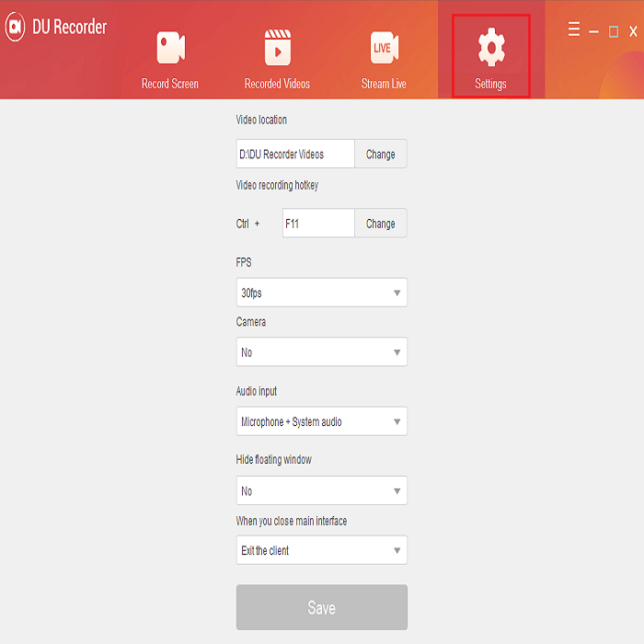Change the video recording hotkey
This screenshot has width=644, height=644.
381,224
